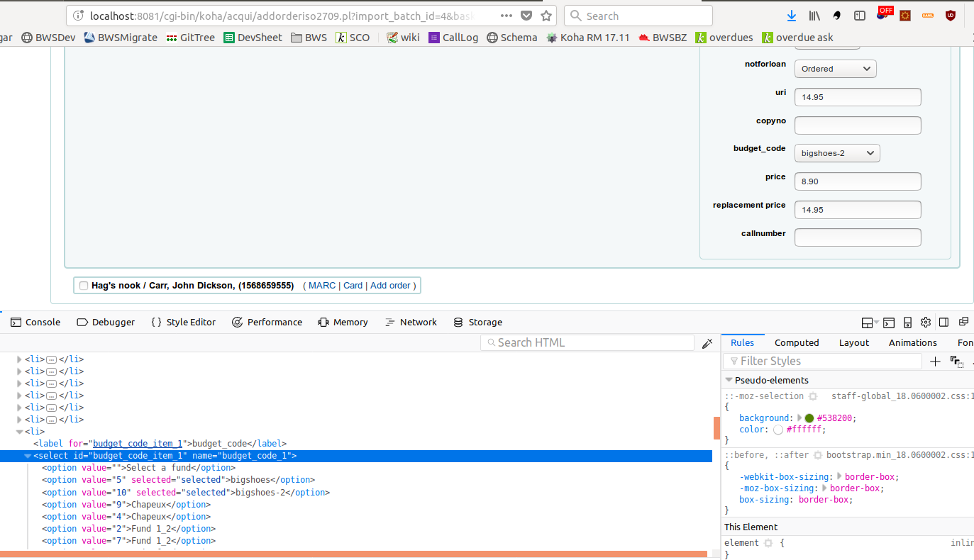This screenshot has height=560, width=974.
Task: Open the Library icon in the browser toolbar
Action: (x=814, y=16)
